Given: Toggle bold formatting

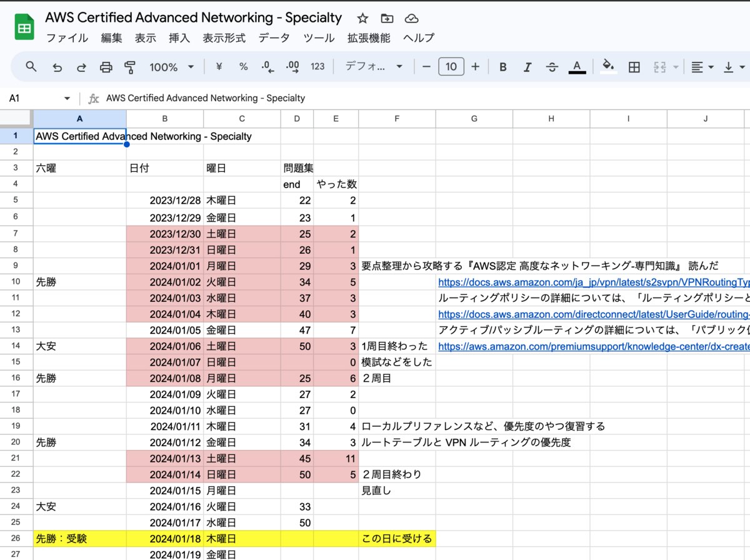Looking at the screenshot, I should 502,67.
